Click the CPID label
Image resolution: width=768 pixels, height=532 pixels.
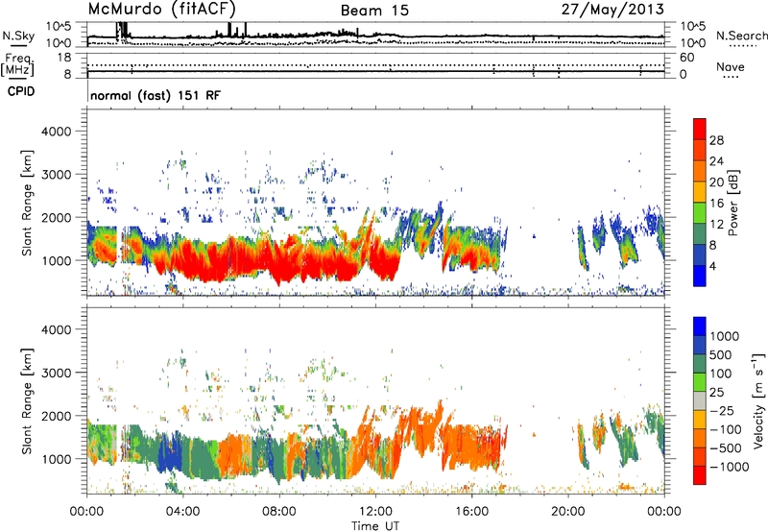click(x=21, y=91)
